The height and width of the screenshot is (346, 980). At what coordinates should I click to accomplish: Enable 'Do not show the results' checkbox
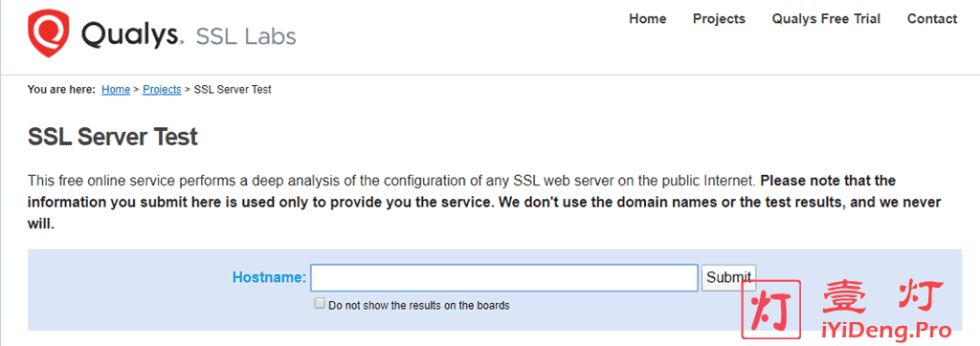(320, 304)
